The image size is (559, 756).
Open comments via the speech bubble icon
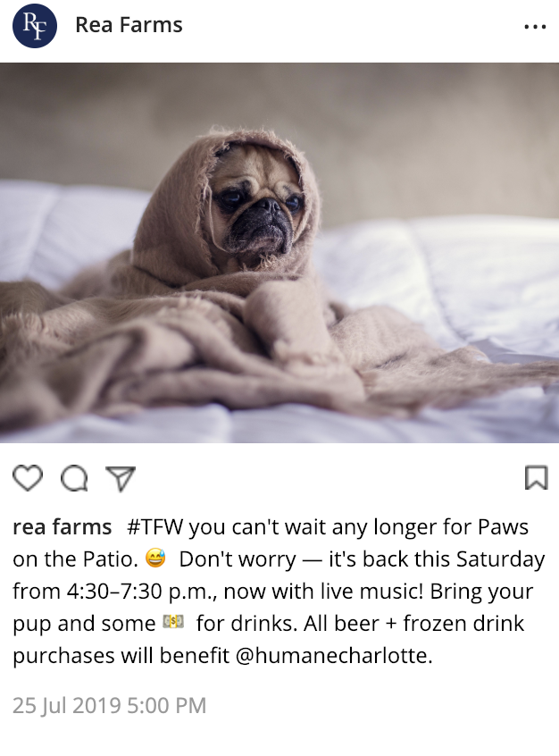pos(74,479)
